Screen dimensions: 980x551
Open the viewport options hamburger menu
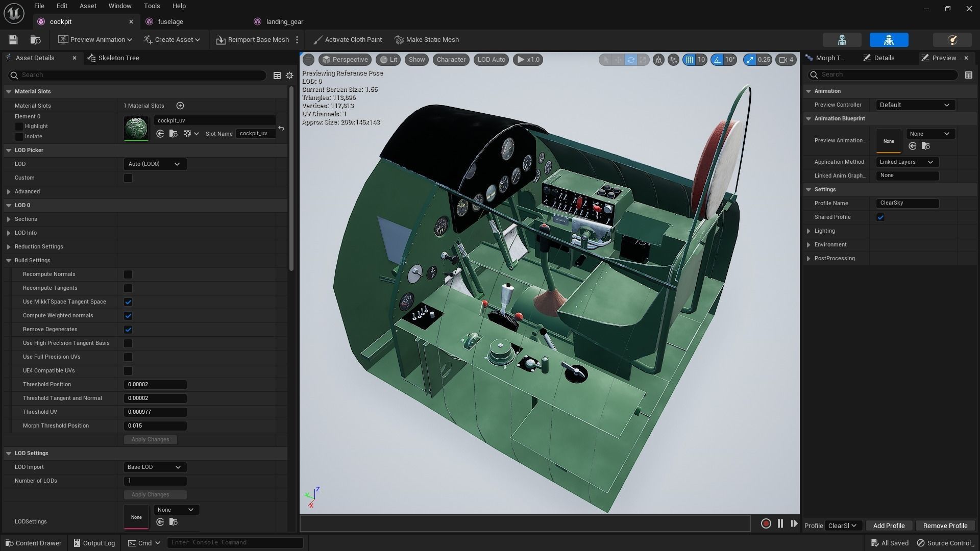pyautogui.click(x=308, y=60)
